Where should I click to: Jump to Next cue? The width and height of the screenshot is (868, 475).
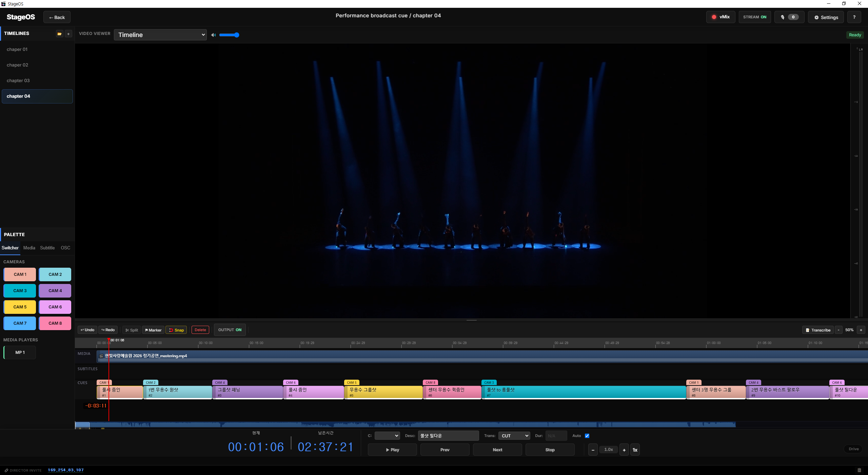point(497,450)
